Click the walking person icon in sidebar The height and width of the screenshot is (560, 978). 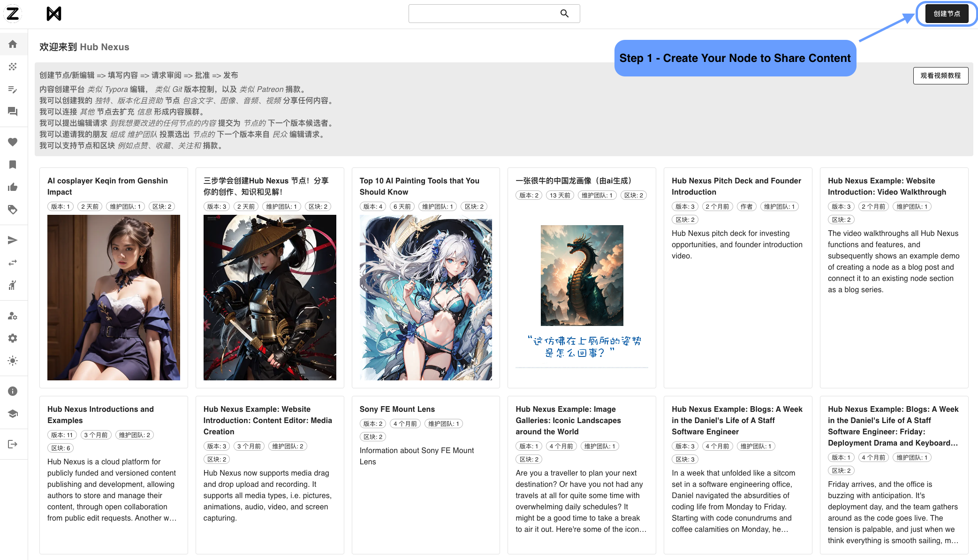(x=13, y=285)
